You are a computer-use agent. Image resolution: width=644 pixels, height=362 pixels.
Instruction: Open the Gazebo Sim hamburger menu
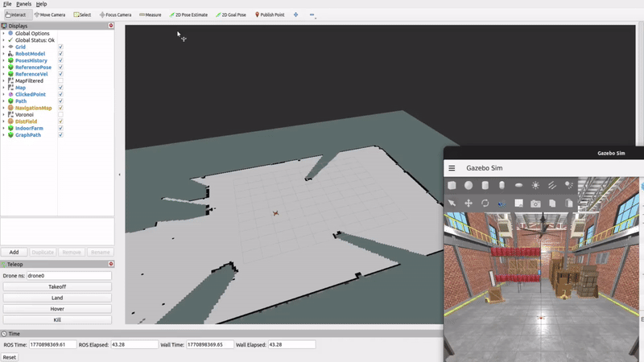452,168
